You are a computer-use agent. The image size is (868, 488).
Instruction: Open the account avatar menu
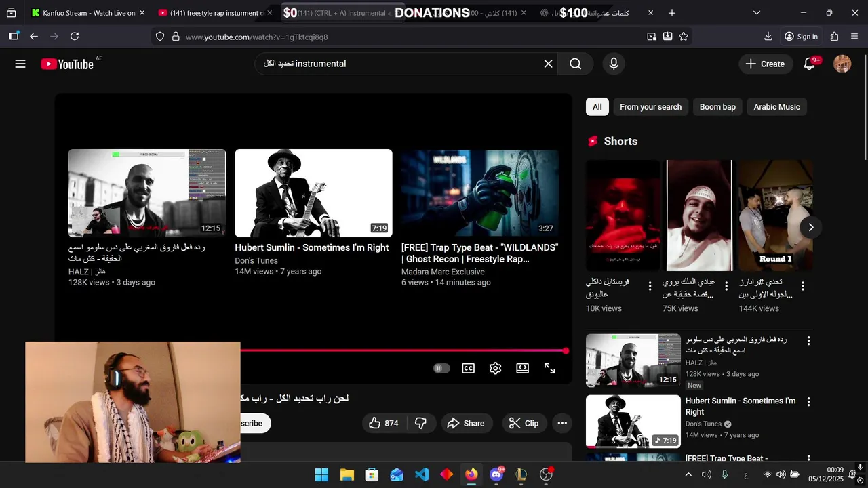(x=842, y=64)
